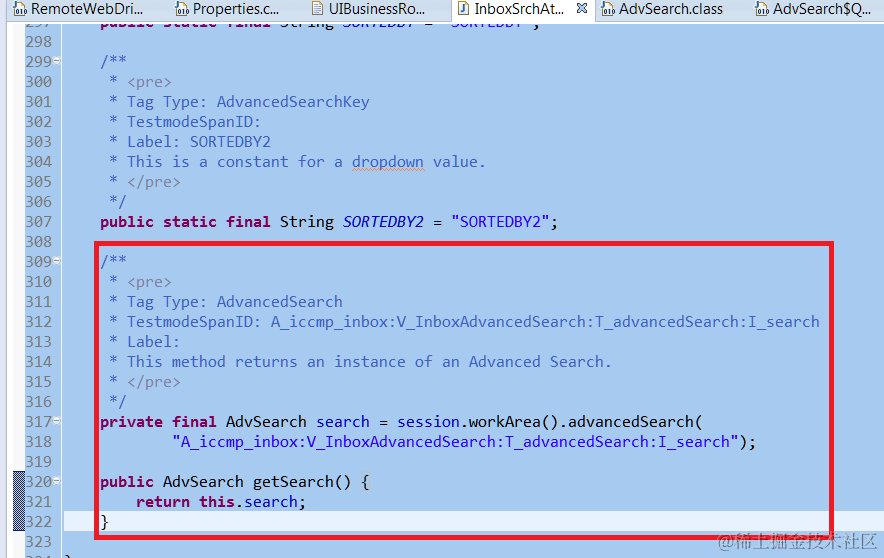Click the string literal "SORTEDBY2"

(x=500, y=222)
